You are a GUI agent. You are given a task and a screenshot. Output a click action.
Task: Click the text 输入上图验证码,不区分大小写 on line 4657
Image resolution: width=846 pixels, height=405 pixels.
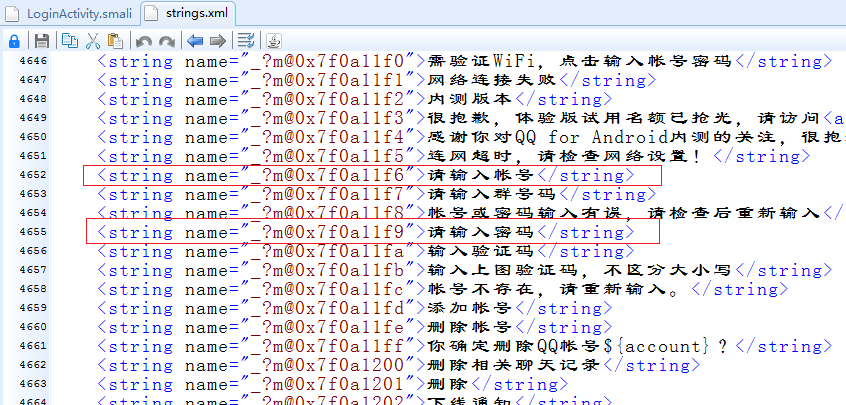[579, 270]
